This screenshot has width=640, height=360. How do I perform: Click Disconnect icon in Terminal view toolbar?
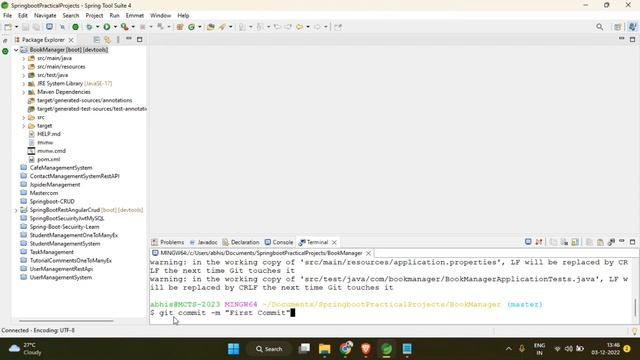539,242
